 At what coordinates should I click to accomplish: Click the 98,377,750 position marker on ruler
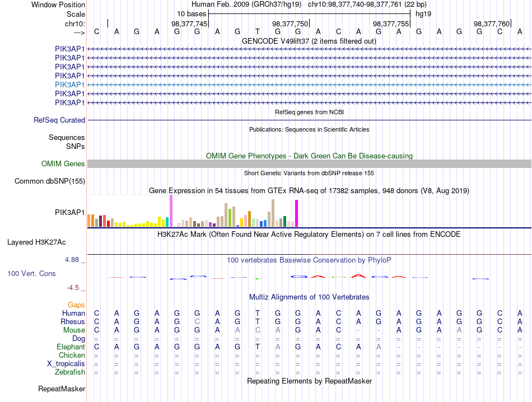[x=291, y=24]
